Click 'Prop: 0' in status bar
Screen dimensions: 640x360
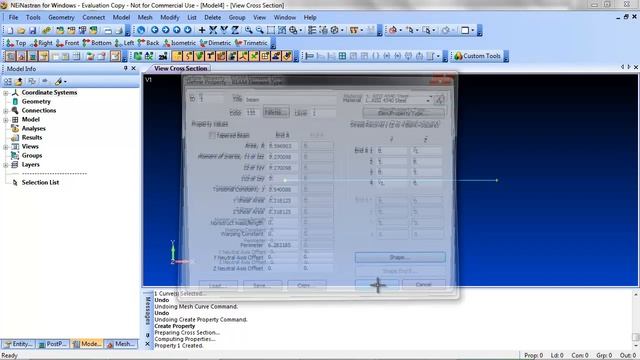point(533,356)
